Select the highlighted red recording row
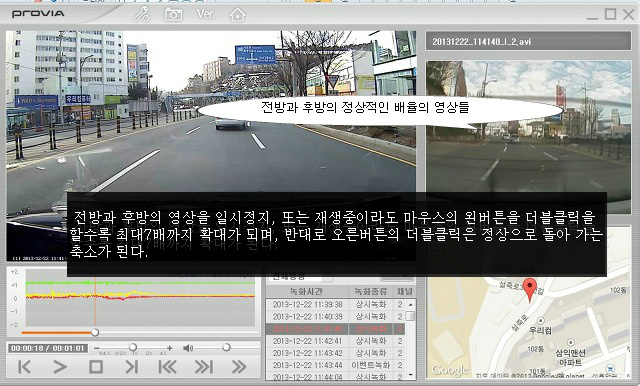The image size is (640, 386). click(x=337, y=328)
